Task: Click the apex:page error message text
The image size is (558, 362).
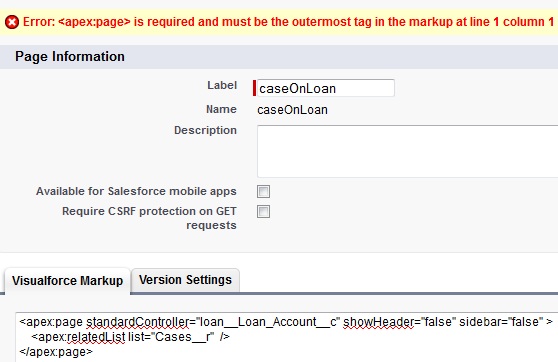Action: point(289,22)
